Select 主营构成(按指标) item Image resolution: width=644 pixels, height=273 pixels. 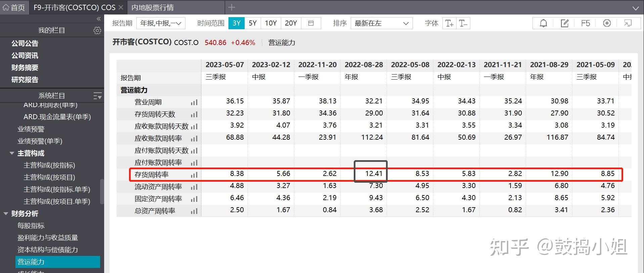(x=49, y=165)
